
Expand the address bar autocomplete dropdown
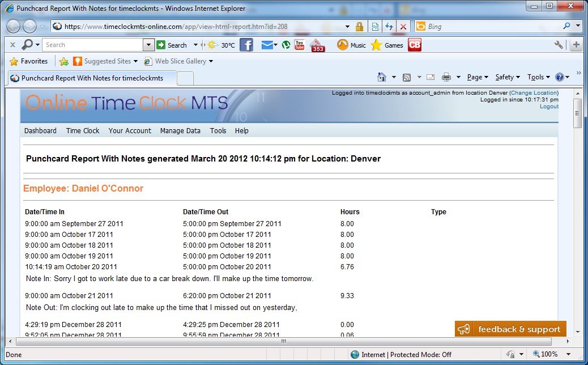pyautogui.click(x=347, y=27)
